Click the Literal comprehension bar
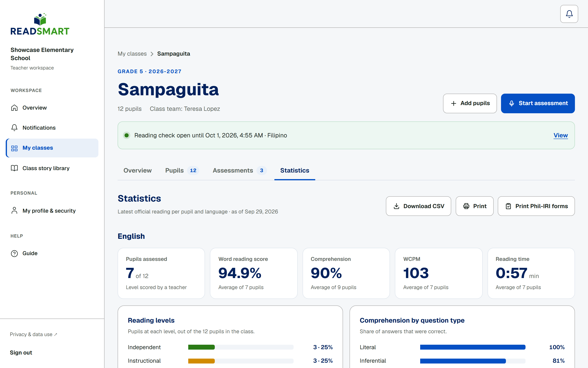Screen dimensions: 588x368 coord(473,347)
